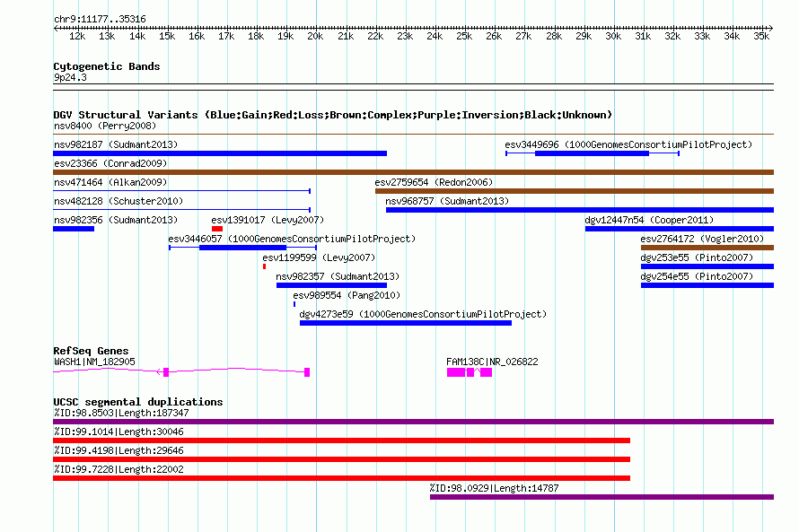Click the dgv253e55 (Pinto2007) blue bar
This screenshot has width=799, height=532.
(707, 266)
